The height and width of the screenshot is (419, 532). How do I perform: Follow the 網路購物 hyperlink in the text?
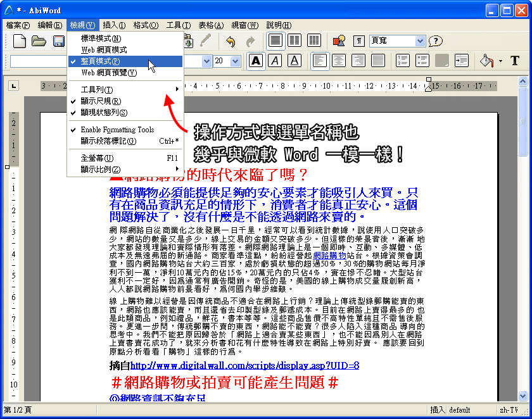point(329,256)
